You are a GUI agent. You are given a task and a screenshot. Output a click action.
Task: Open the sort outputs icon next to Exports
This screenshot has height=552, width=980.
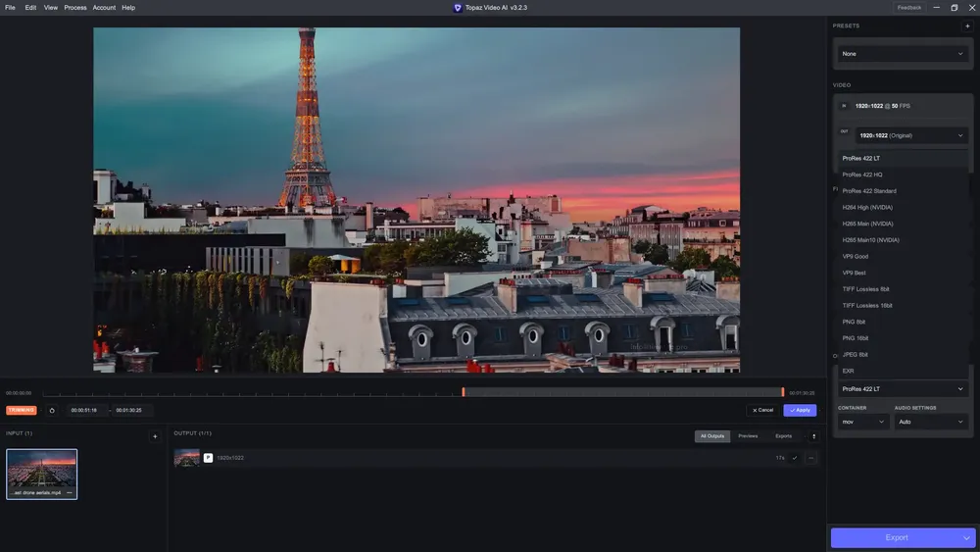click(813, 436)
